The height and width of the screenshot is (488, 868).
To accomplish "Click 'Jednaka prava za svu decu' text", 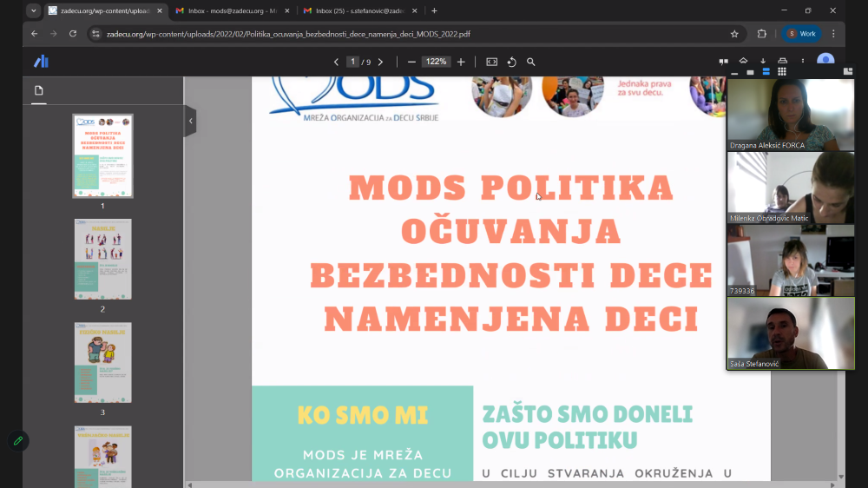I will click(x=644, y=88).
